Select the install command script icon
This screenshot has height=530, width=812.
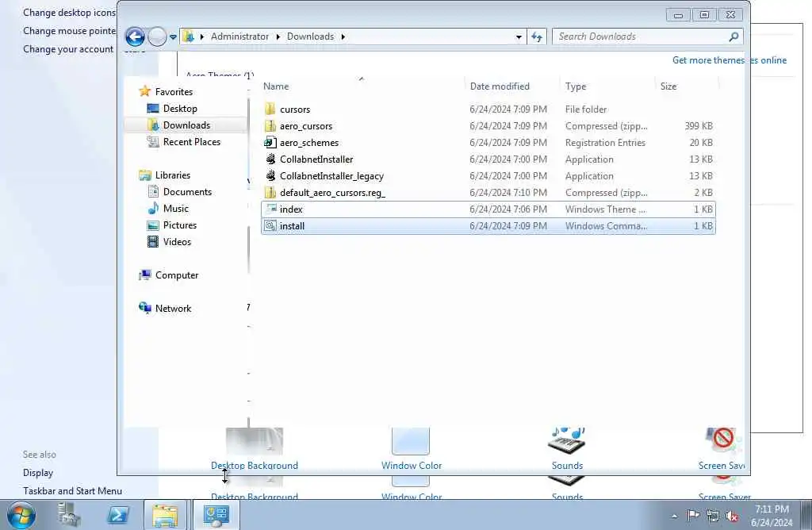[x=270, y=225]
